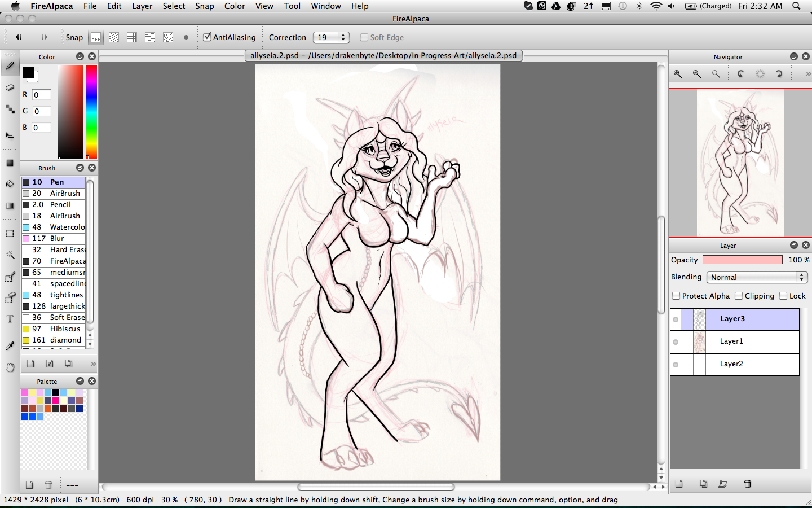Expand the Brush panel overflow chevron
Viewport: 812px width, 508px height.
[93, 364]
